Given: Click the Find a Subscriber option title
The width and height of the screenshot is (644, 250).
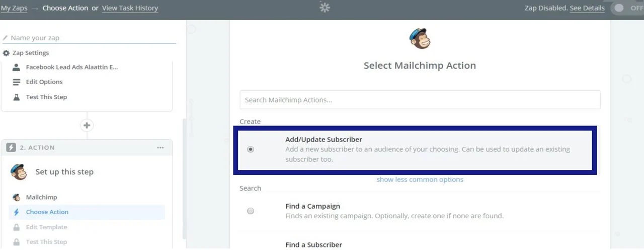Looking at the screenshot, I should (x=313, y=245).
